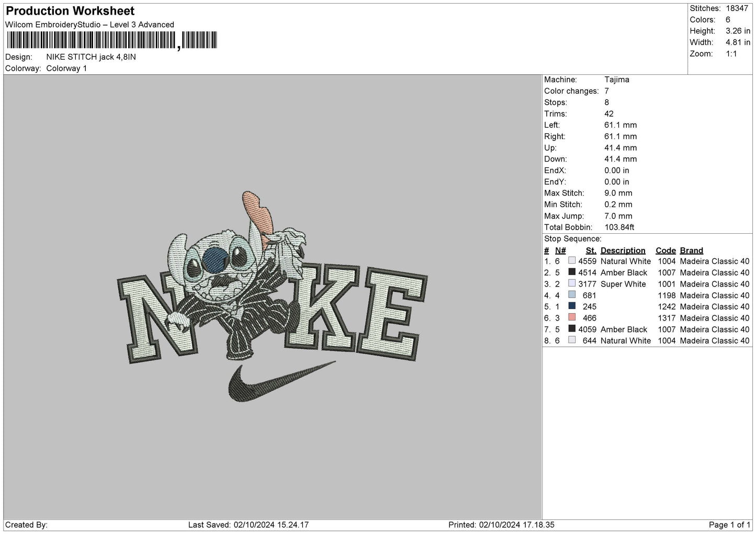The height and width of the screenshot is (534, 756).
Task: Click the stitch count 4514 in row 2
Action: 588,273
